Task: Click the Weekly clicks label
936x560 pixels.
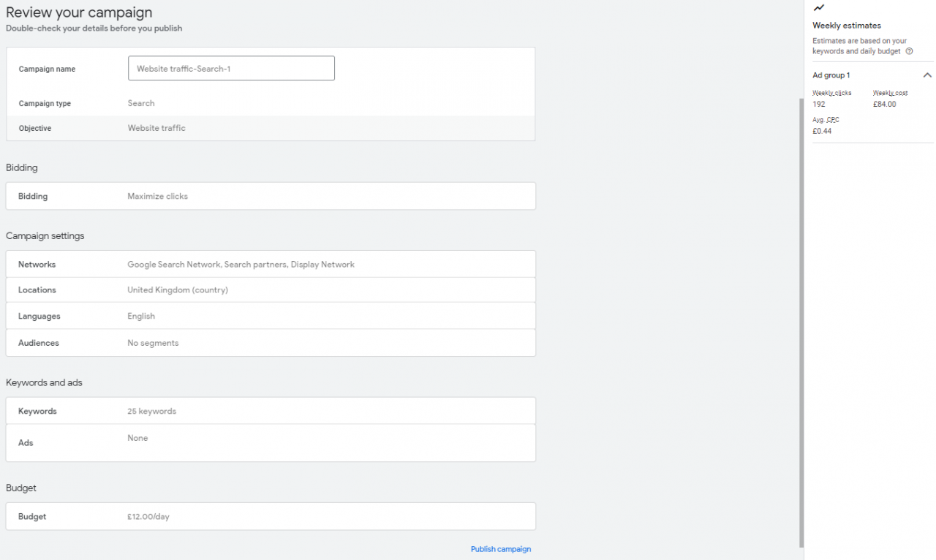Action: 831,93
